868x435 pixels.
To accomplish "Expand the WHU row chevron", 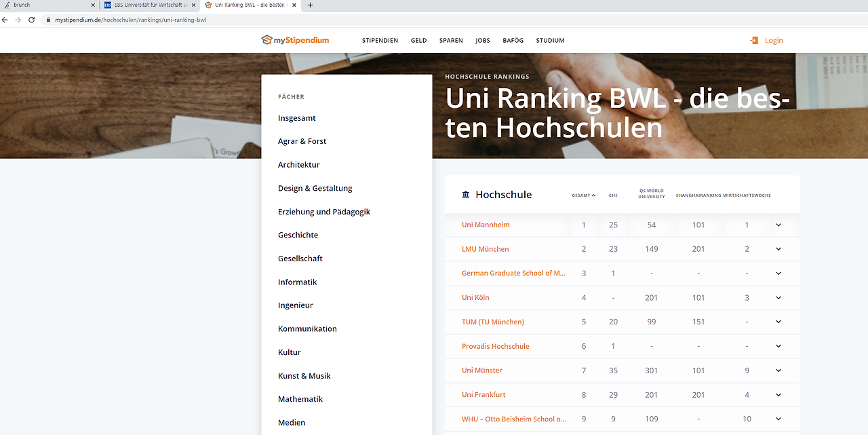I will coord(778,419).
